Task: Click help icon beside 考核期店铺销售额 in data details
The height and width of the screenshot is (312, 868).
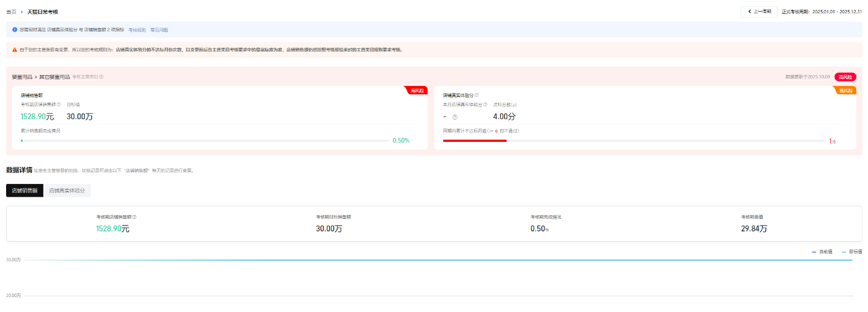Action: (135, 217)
